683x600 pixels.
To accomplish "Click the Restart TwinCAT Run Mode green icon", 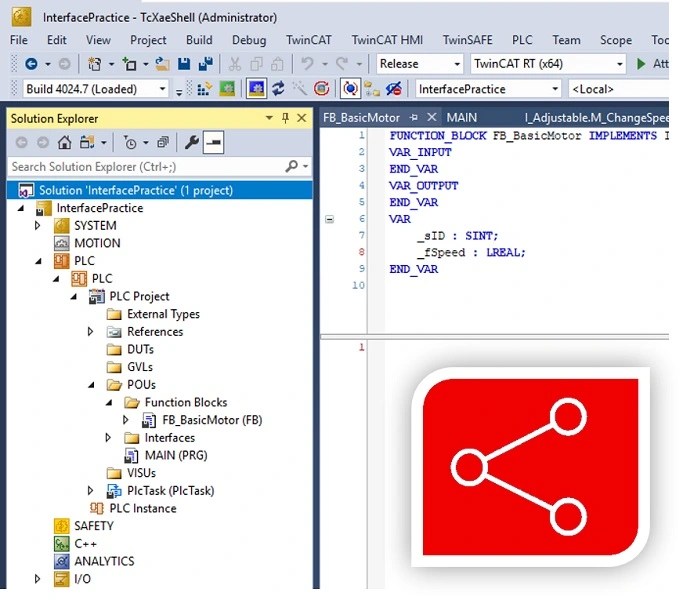I will [227, 89].
